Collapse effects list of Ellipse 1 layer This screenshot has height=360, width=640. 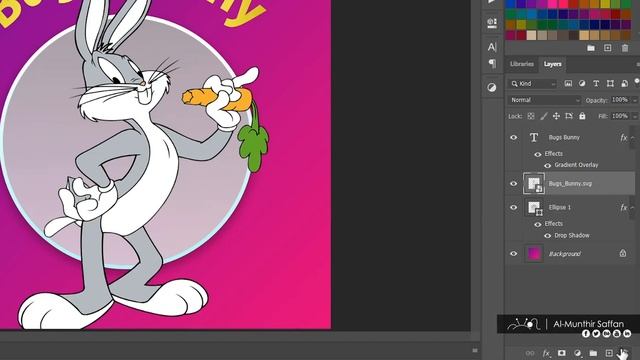pos(633,208)
